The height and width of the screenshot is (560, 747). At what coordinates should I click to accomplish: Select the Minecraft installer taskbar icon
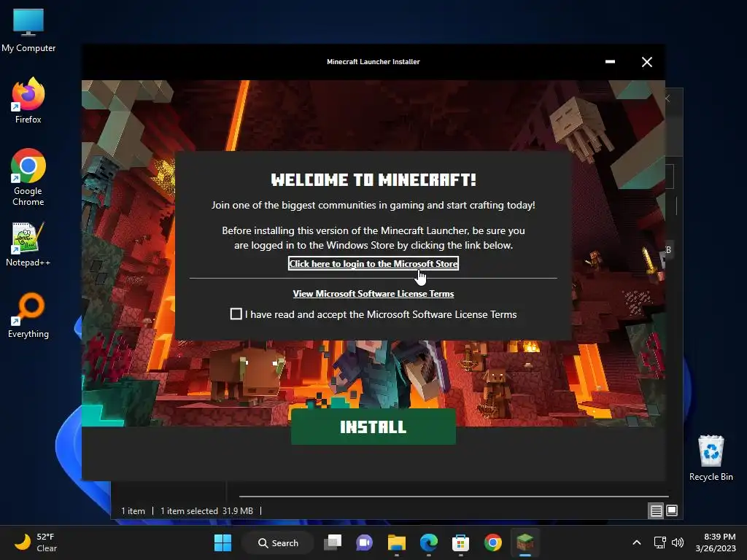[x=525, y=542]
